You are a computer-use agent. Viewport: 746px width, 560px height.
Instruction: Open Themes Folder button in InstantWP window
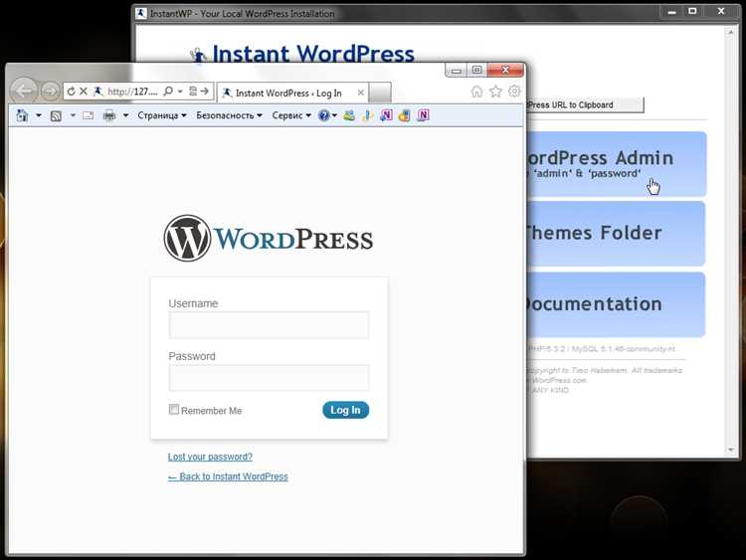point(616,234)
